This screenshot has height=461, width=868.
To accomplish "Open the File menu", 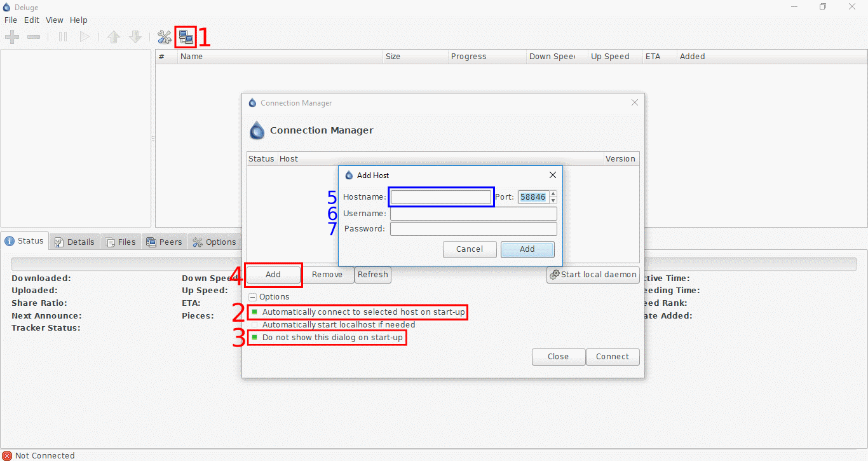I will coord(10,20).
